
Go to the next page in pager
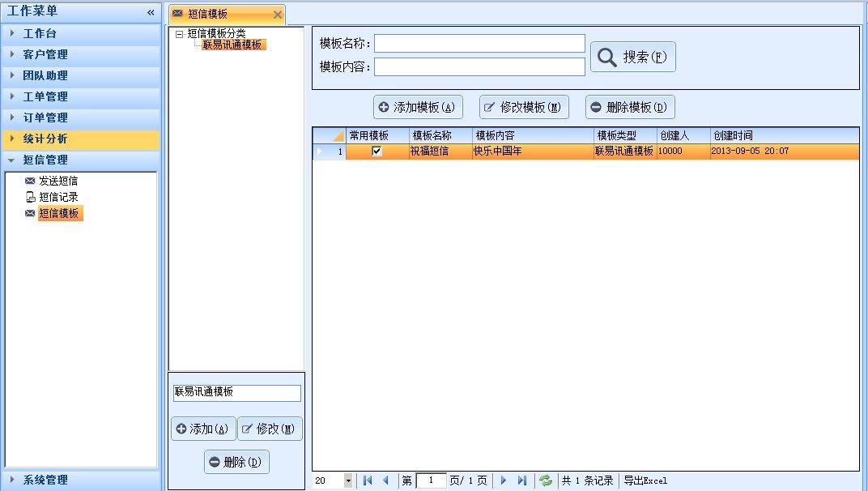point(504,480)
